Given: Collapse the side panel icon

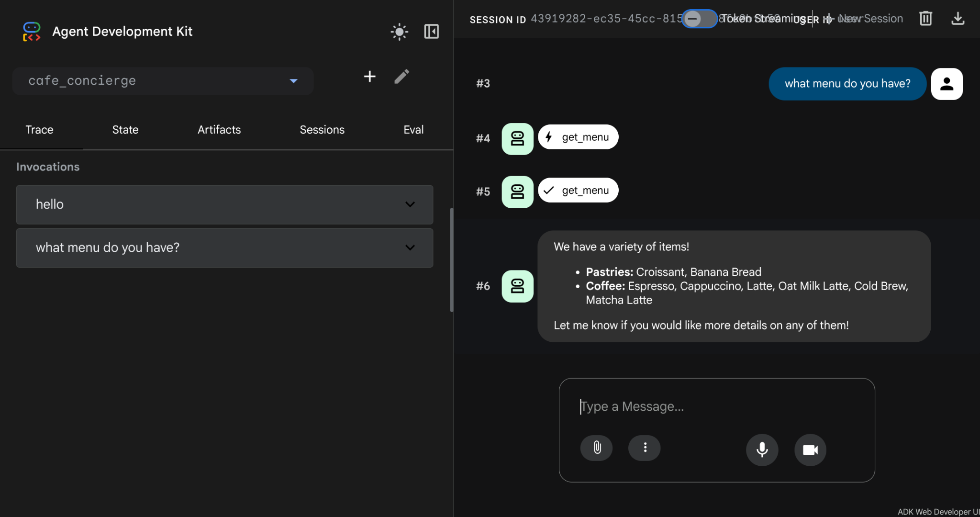Looking at the screenshot, I should tap(431, 32).
